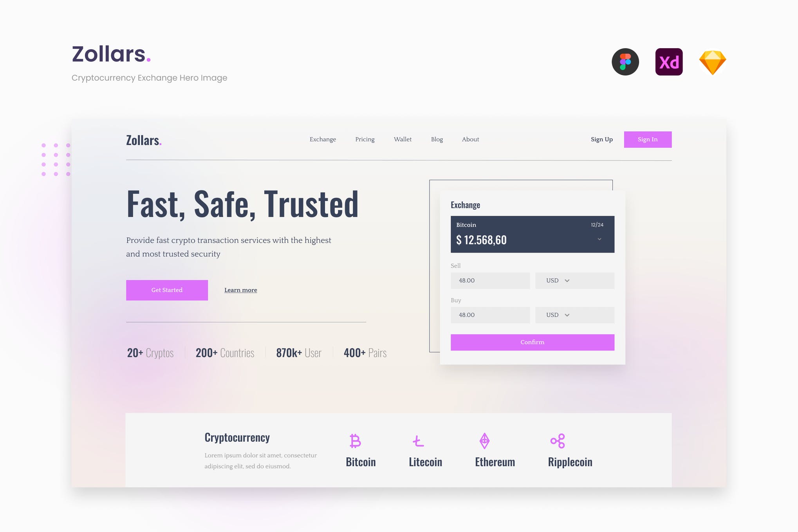This screenshot has height=532, width=798.
Task: Click the Ripplecoin cryptocurrency icon
Action: point(558,440)
